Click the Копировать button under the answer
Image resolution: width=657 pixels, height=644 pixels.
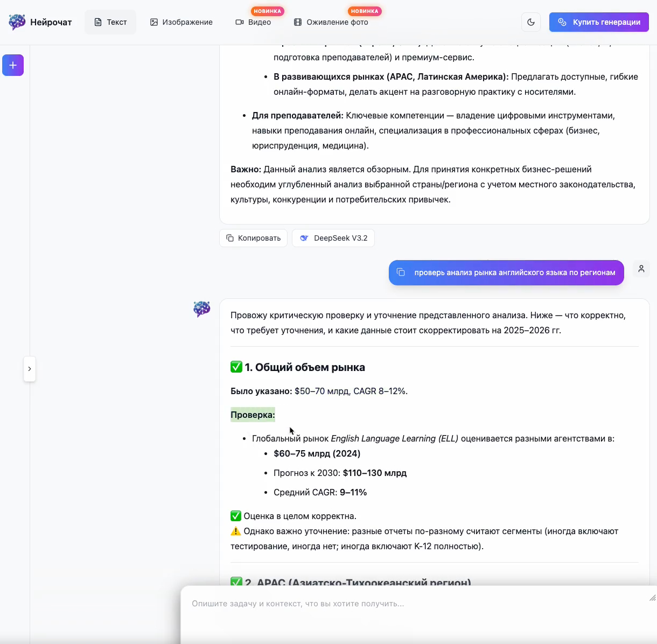pos(253,238)
